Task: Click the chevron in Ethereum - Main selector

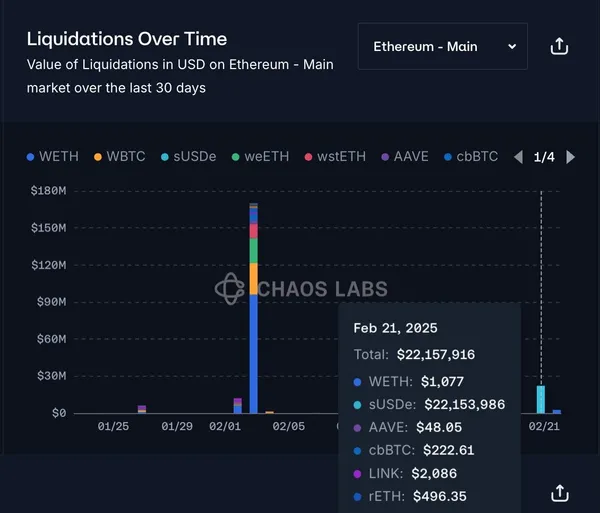Action: coord(512,47)
